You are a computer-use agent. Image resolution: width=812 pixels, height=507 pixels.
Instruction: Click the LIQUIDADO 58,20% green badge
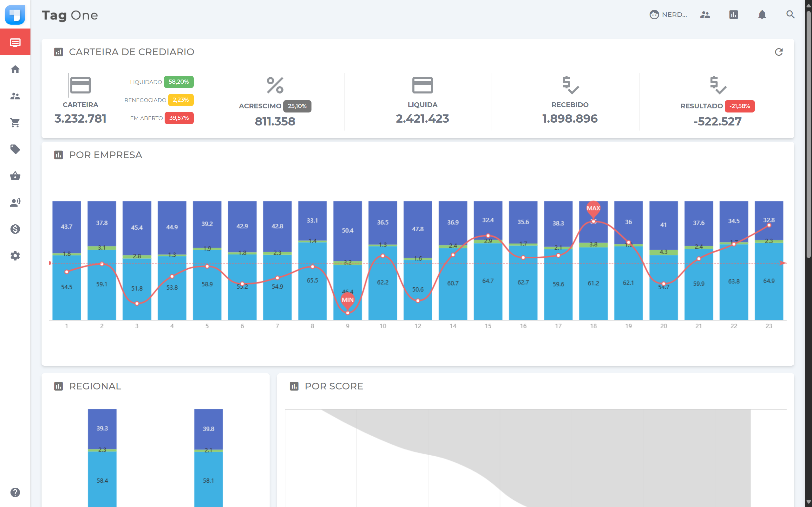(179, 82)
